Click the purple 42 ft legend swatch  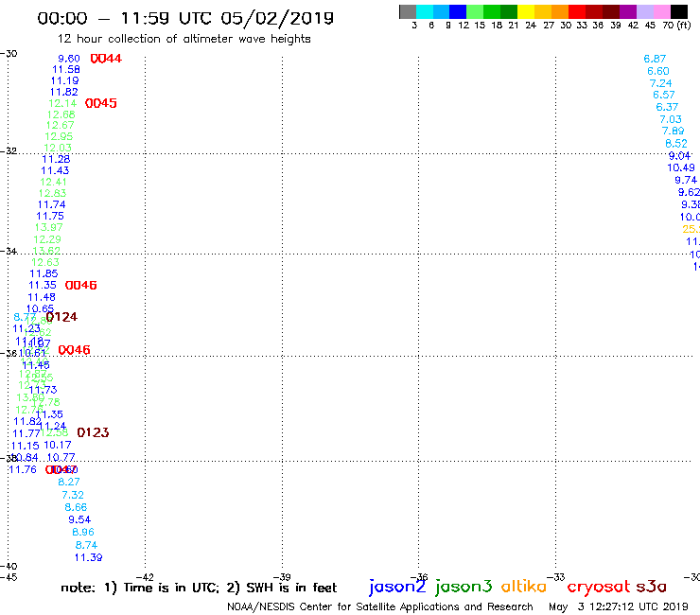(628, 11)
